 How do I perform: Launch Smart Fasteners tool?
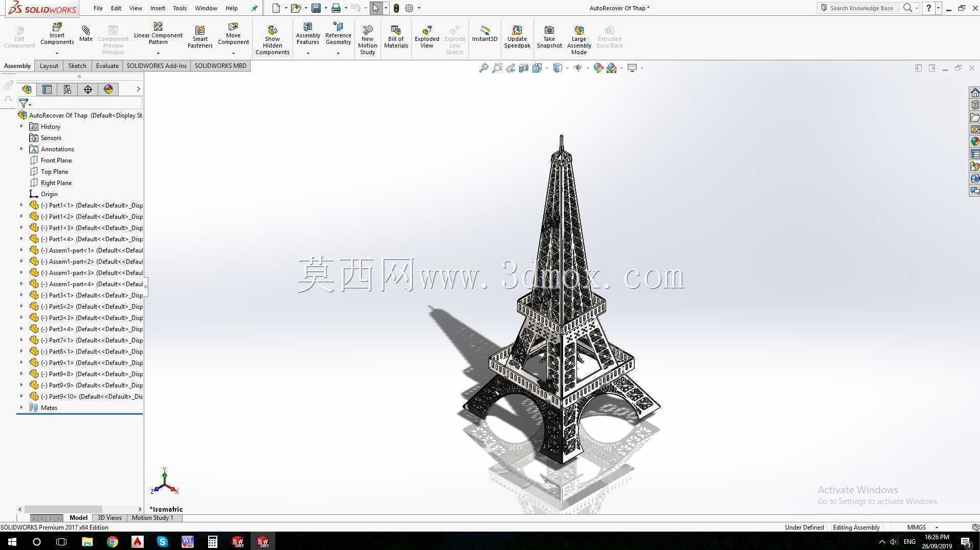pyautogui.click(x=200, y=37)
